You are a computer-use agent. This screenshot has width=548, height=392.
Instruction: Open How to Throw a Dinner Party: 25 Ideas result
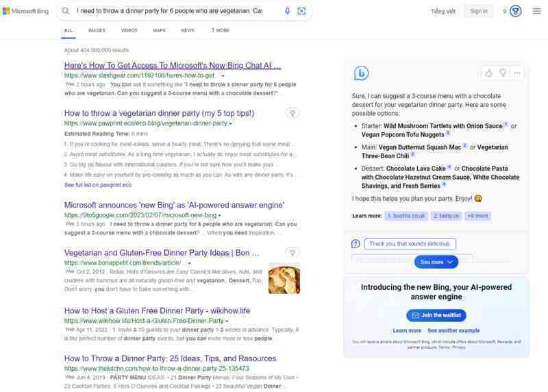click(x=170, y=358)
